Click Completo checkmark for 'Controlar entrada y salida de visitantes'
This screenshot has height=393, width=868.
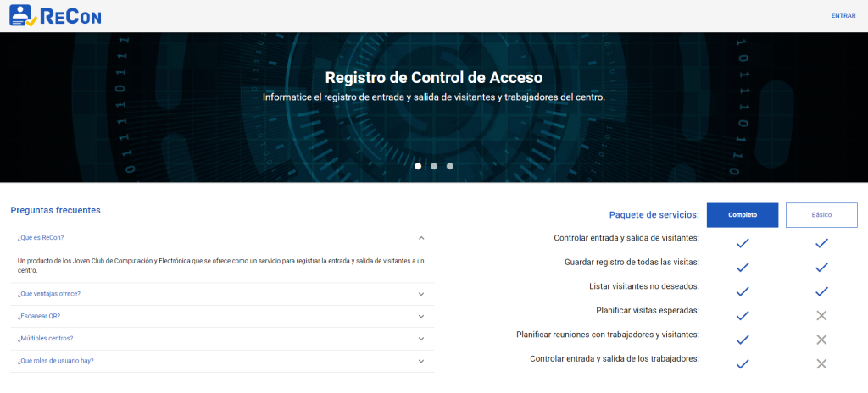743,243
